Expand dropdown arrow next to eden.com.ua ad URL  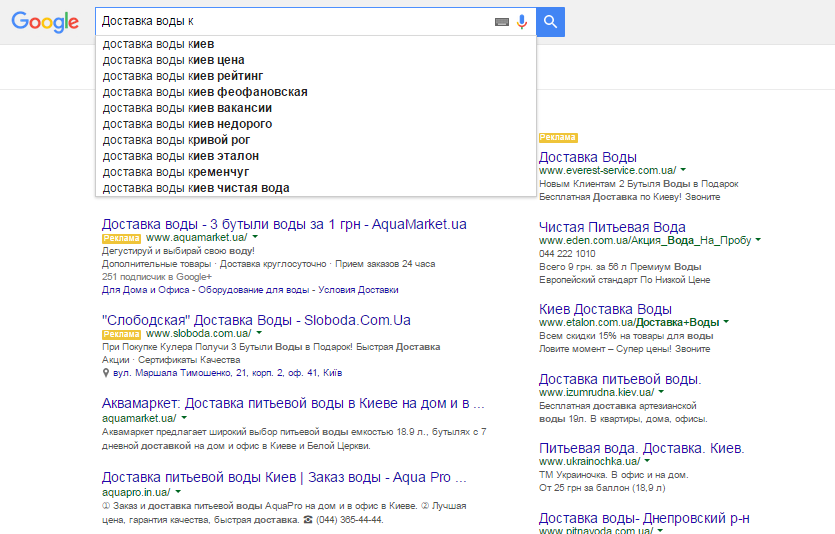tap(758, 240)
